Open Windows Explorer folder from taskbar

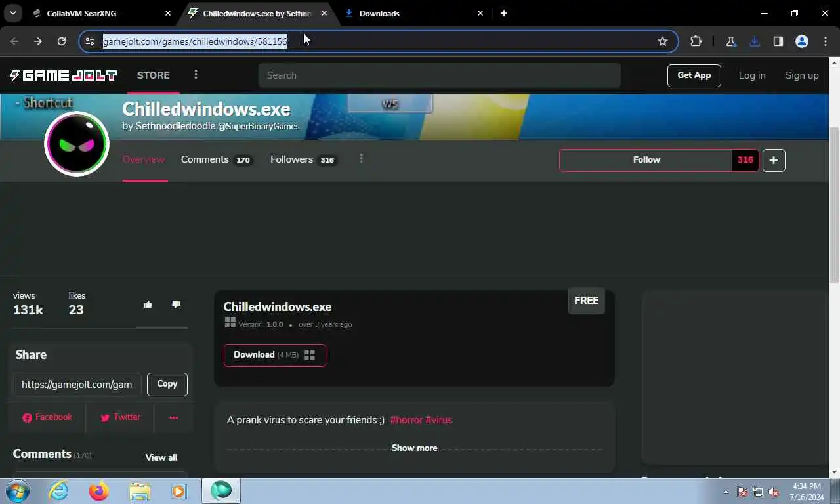pyautogui.click(x=140, y=491)
